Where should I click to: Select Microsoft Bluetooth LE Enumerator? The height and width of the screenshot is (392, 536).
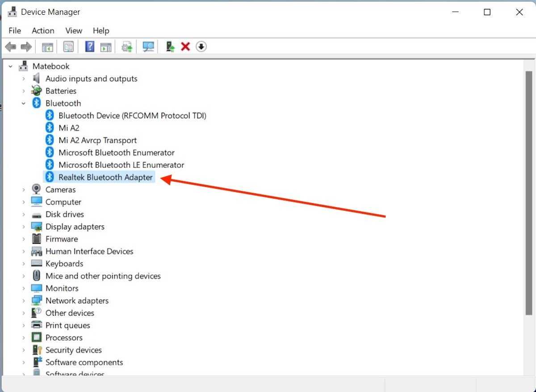(x=121, y=165)
